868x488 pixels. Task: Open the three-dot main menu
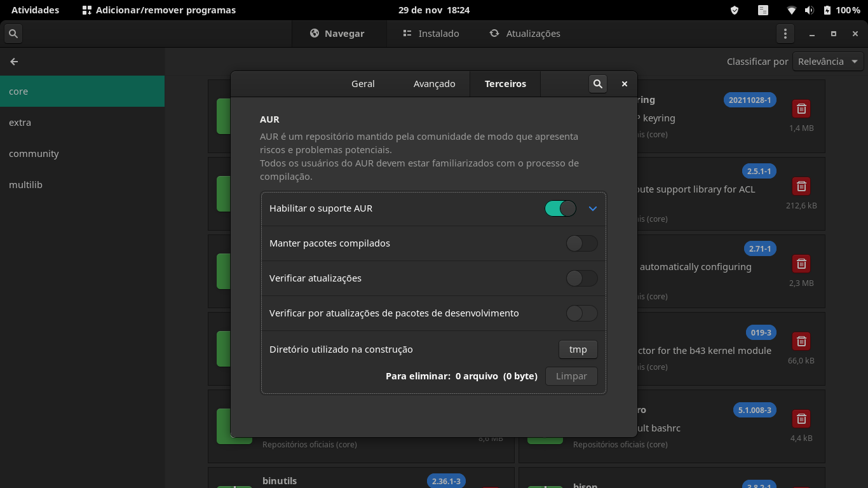785,34
